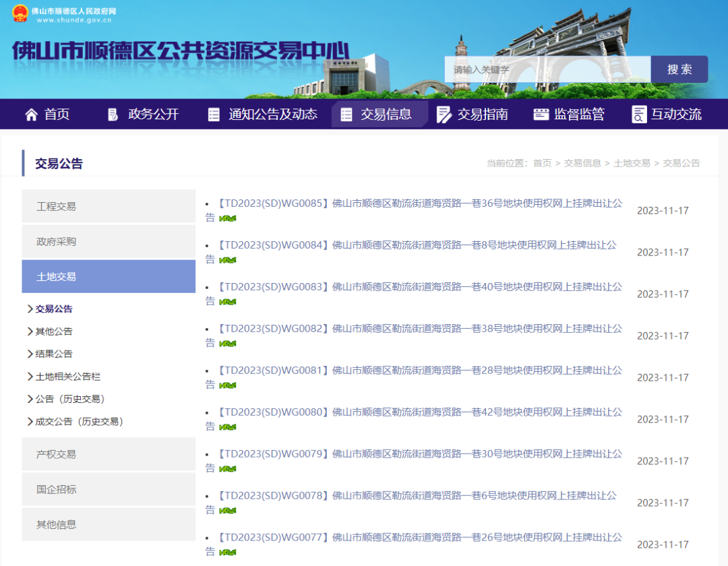Select 其他信息 in the sidebar
728x566 pixels.
pyautogui.click(x=109, y=525)
